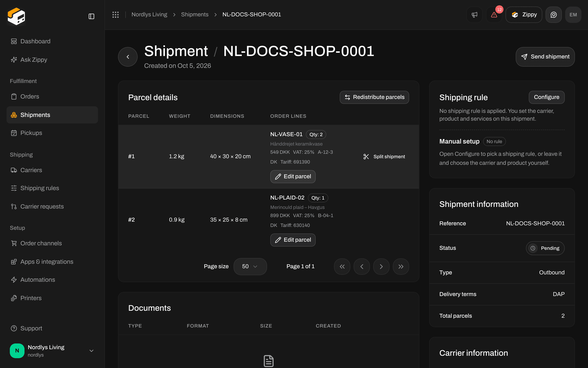Select Shipments in the sidebar
The image size is (588, 368).
pyautogui.click(x=52, y=115)
